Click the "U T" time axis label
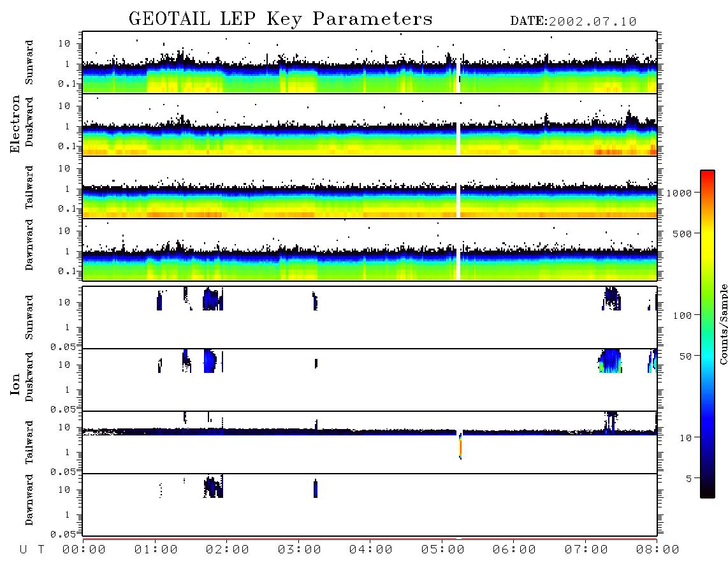Screen dimensions: 728x561 click(32, 550)
